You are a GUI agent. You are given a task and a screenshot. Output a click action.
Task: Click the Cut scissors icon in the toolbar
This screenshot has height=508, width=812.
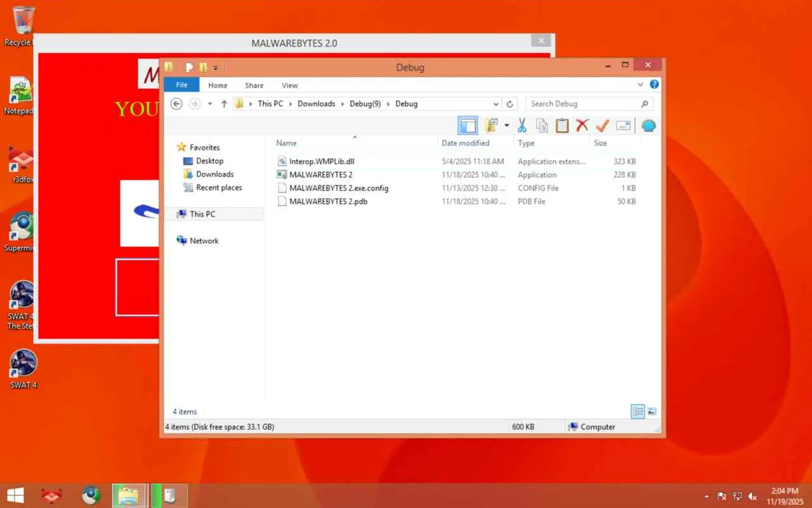click(522, 125)
